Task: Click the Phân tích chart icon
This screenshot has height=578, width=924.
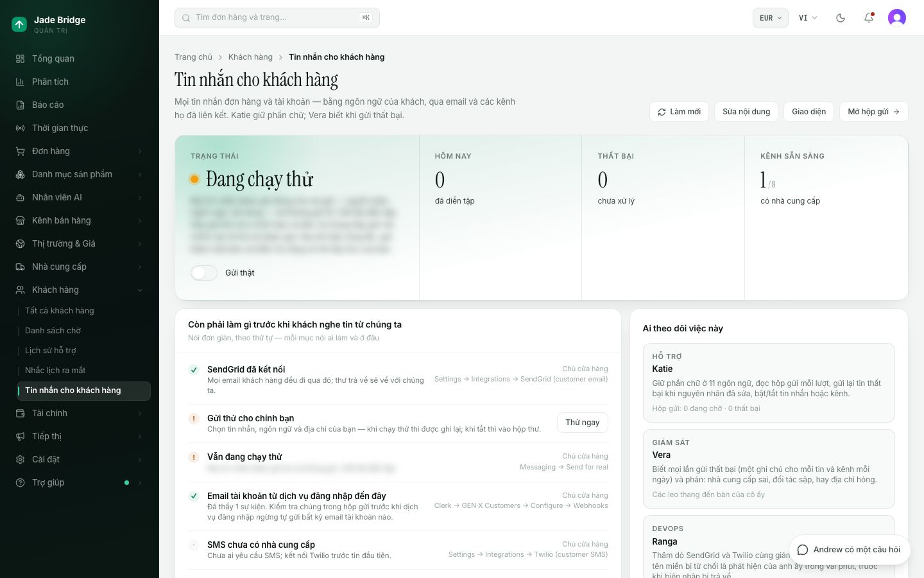Action: (20, 82)
